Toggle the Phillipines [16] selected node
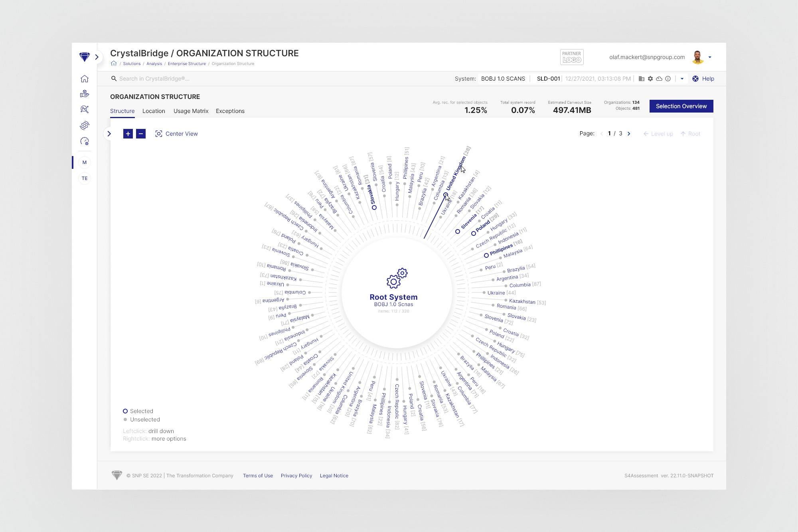 click(486, 255)
